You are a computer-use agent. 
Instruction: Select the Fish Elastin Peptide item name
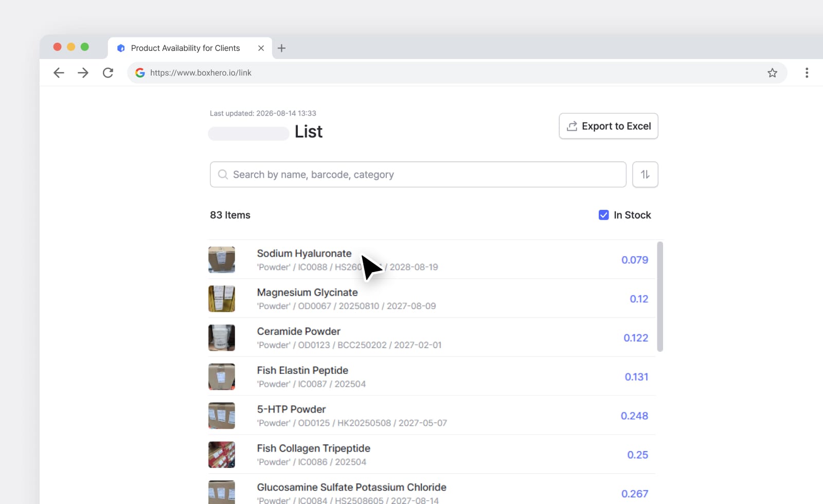[x=302, y=371]
